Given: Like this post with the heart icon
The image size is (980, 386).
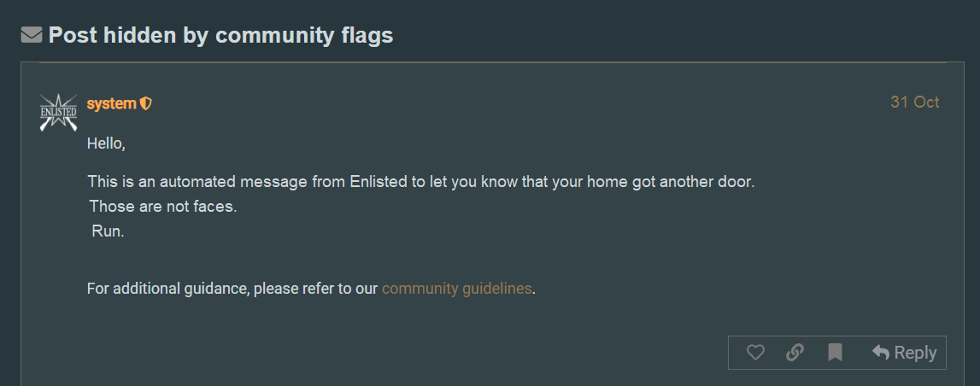Looking at the screenshot, I should click(755, 353).
